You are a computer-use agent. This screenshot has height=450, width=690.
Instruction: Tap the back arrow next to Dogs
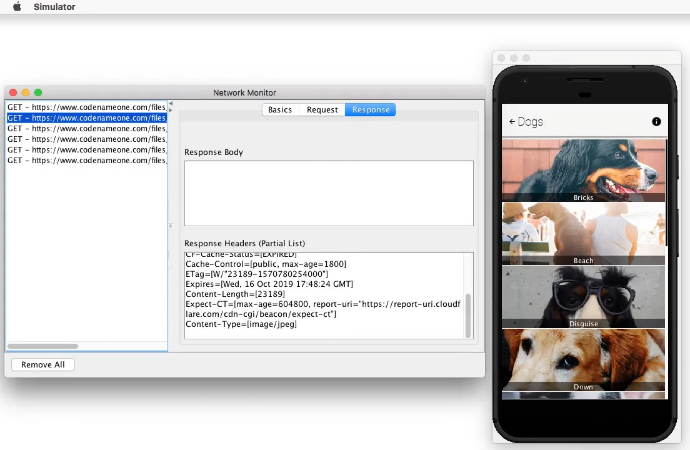(512, 122)
